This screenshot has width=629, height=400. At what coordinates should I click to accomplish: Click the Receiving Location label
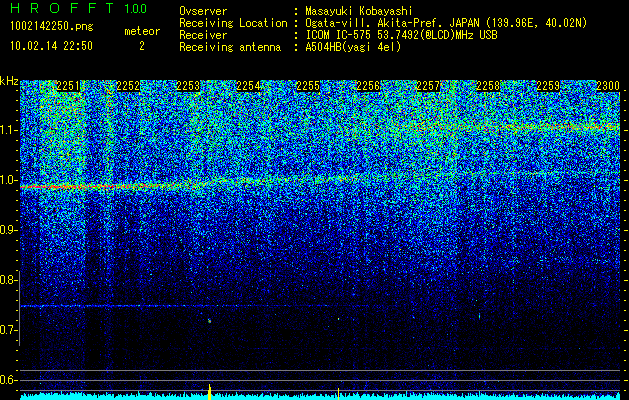[233, 23]
